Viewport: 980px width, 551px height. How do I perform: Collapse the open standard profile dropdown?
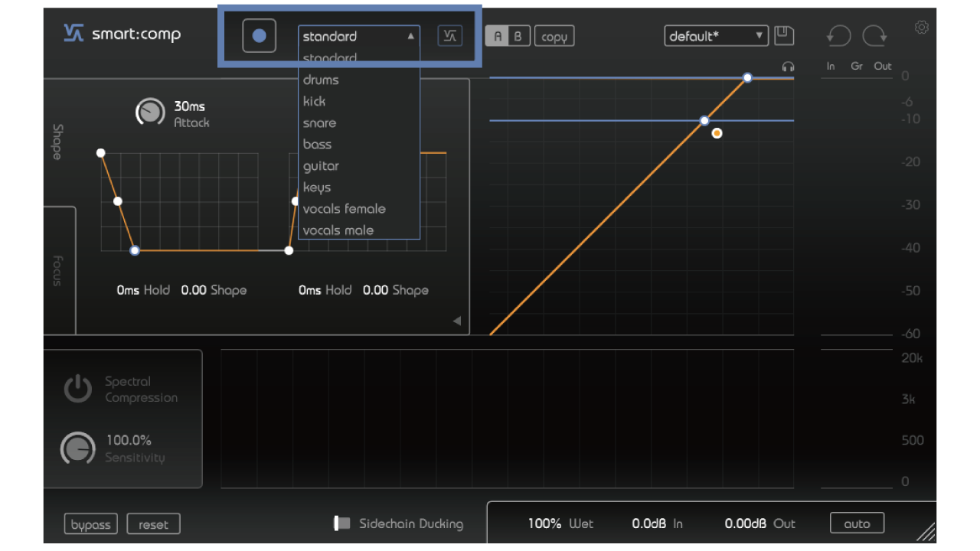pos(410,36)
